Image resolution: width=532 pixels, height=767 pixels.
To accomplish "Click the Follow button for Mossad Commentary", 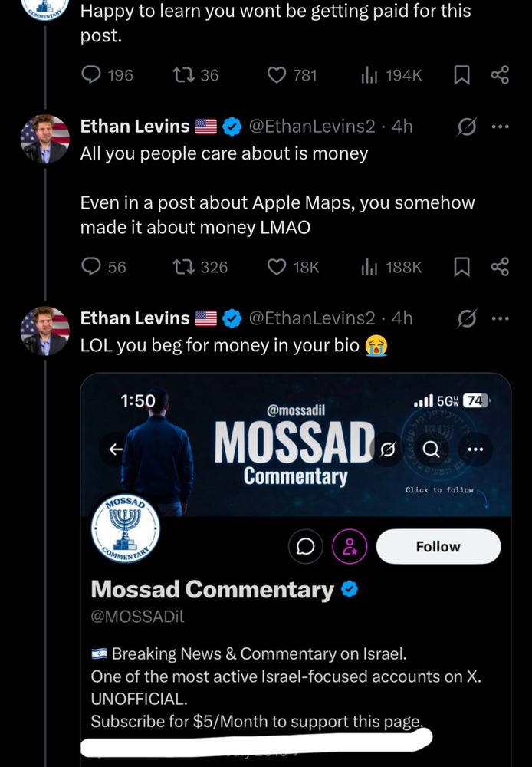I will [x=438, y=547].
